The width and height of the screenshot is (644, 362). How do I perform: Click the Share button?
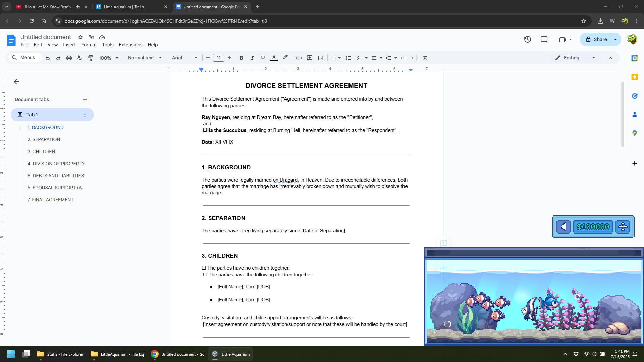(x=599, y=39)
